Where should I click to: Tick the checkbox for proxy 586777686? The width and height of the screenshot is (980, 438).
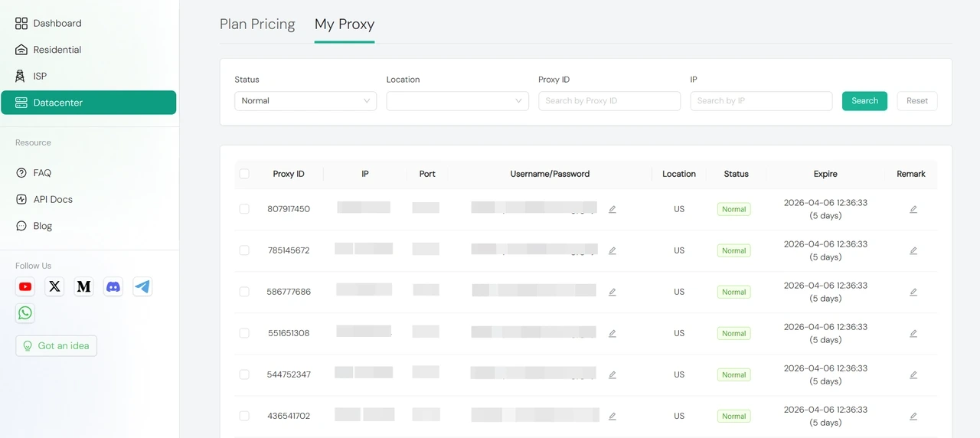[244, 292]
